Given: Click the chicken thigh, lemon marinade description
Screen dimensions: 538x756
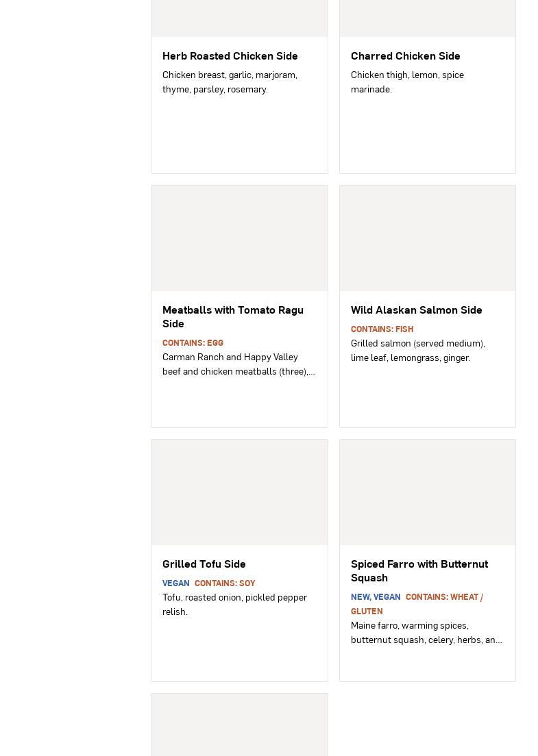Looking at the screenshot, I should point(407,82).
